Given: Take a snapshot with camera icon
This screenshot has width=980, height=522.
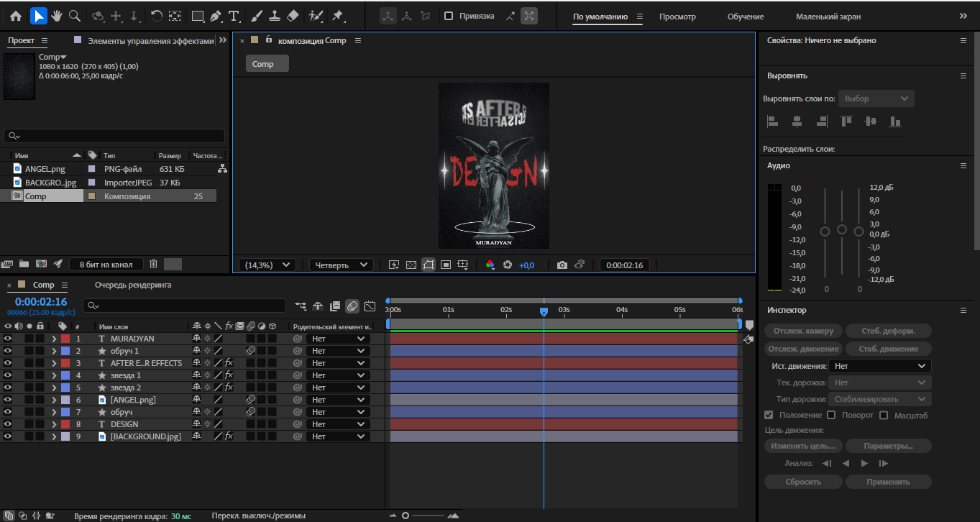Looking at the screenshot, I should coord(562,265).
